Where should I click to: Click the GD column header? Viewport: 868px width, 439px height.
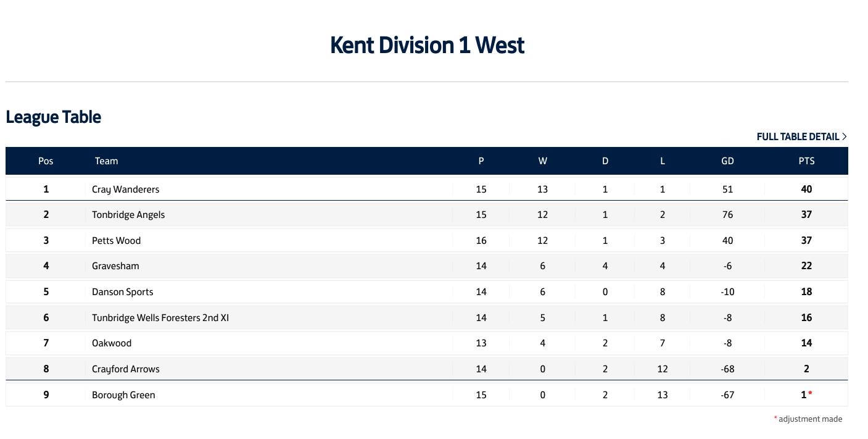[x=727, y=161]
